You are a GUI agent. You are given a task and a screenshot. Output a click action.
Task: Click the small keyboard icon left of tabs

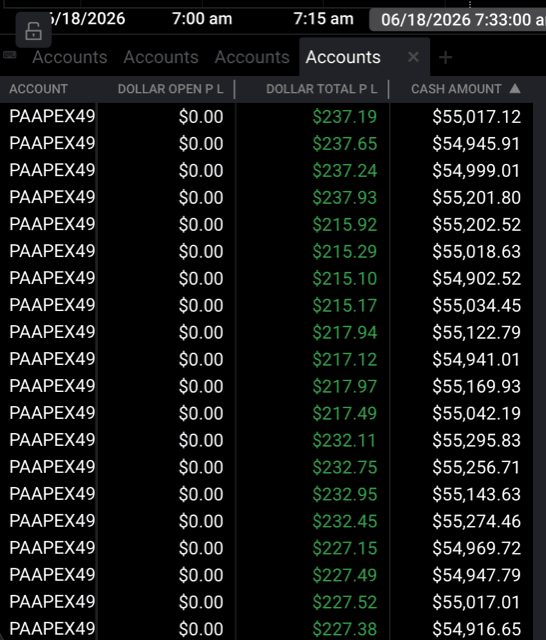[x=9, y=54]
